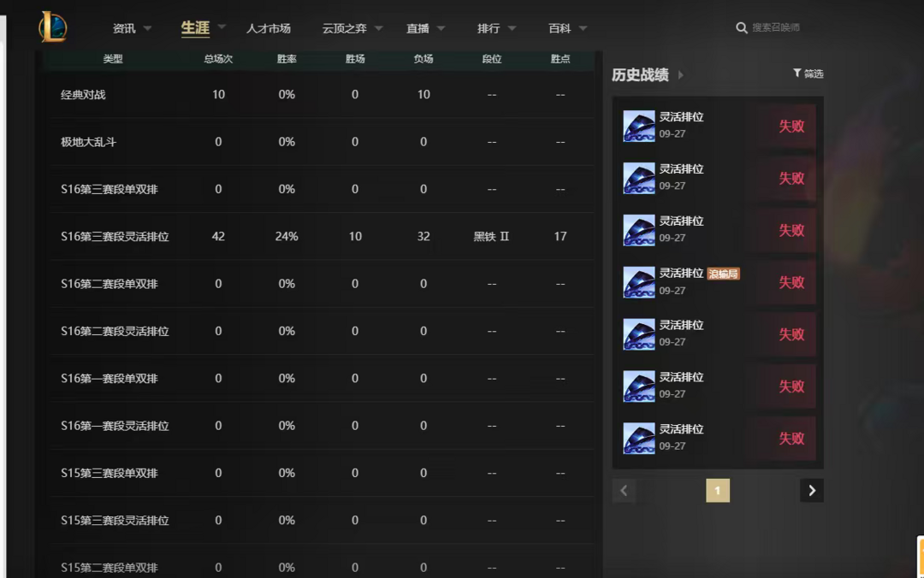Open the 直播 menu
Screen dimensions: 924x578
(x=418, y=28)
